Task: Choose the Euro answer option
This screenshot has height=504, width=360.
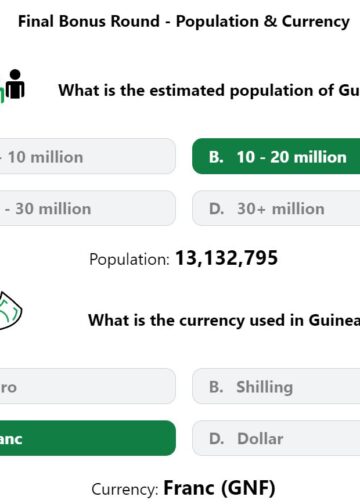Action: (x=88, y=386)
